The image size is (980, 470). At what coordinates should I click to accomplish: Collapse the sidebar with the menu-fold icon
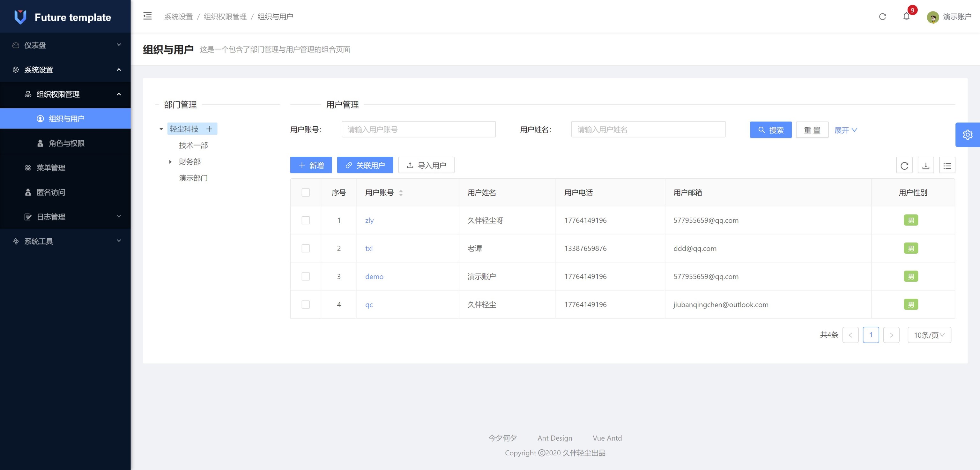(x=147, y=16)
